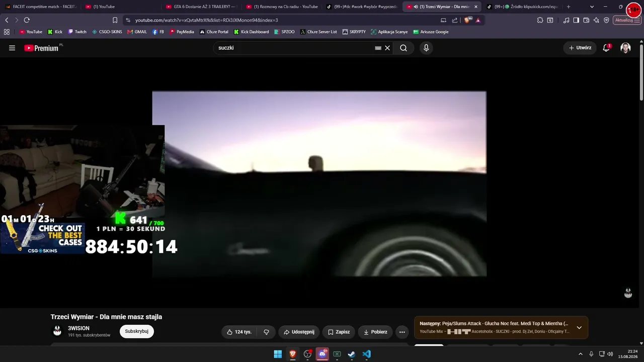The height and width of the screenshot is (362, 644).
Task: Open the 3WISION channel name link
Action: click(78, 328)
